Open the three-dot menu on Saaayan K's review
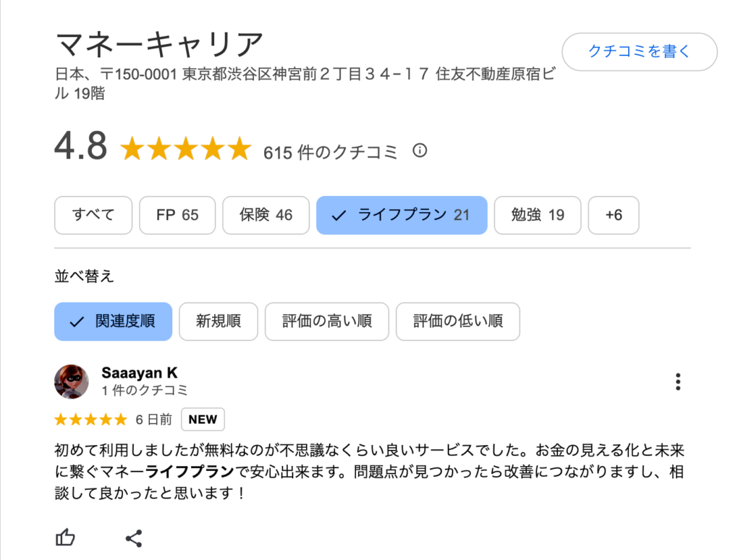 678,382
